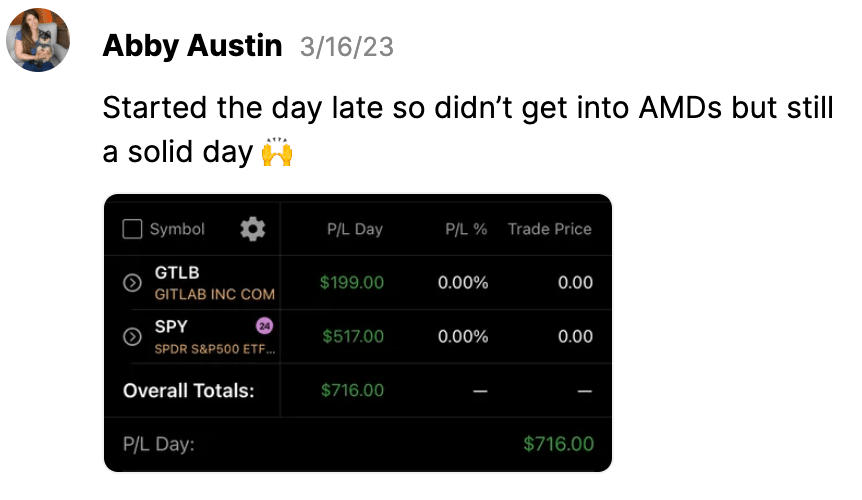Click the raised hands emoji

277,151
